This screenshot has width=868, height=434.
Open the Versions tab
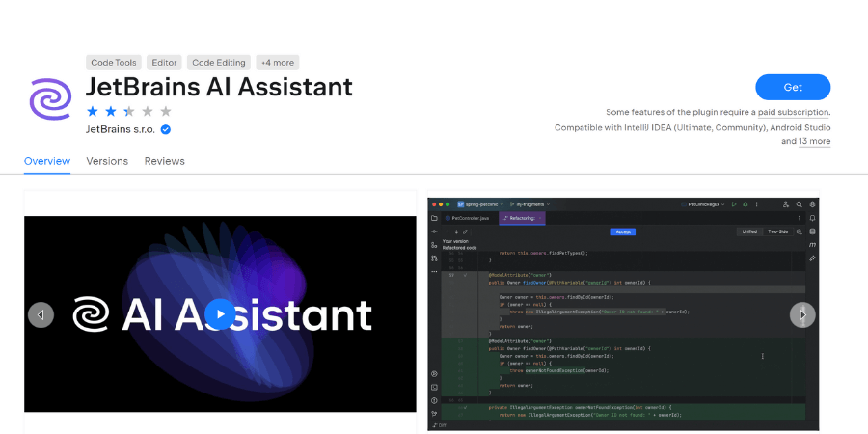(x=107, y=161)
